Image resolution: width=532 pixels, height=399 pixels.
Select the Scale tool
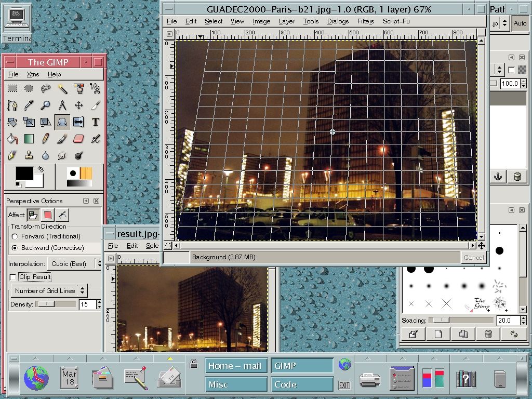coord(29,122)
